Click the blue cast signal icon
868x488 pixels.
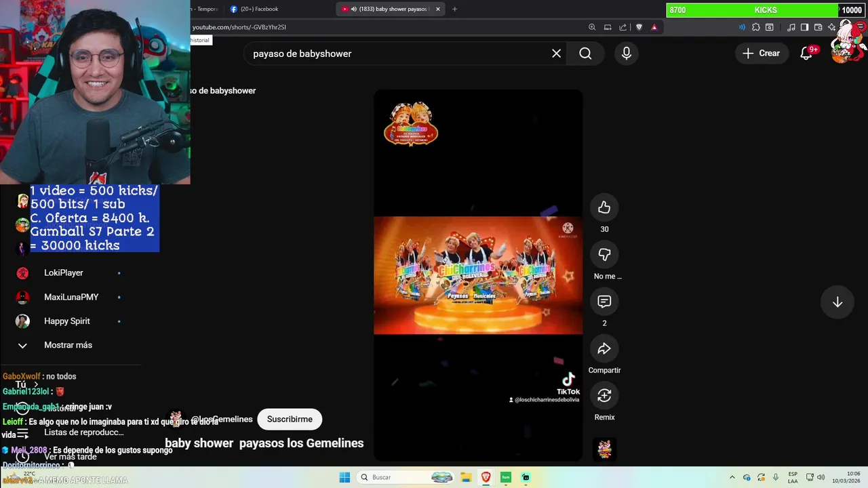coord(742,27)
